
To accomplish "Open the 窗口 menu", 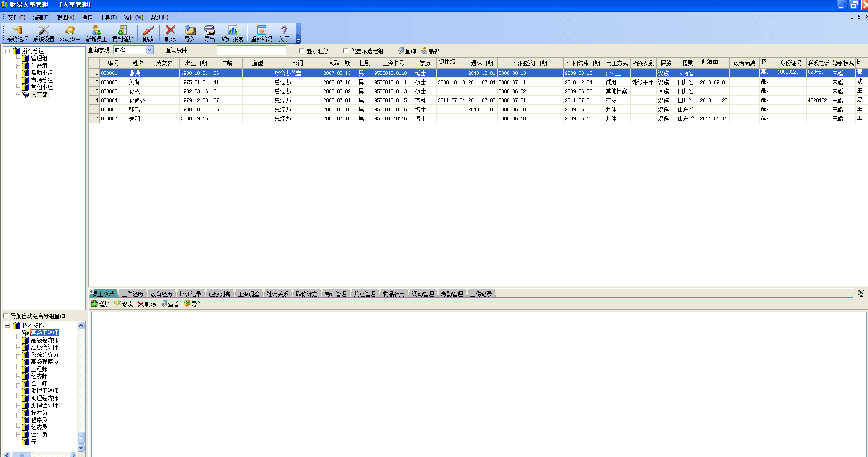I will pyautogui.click(x=133, y=17).
